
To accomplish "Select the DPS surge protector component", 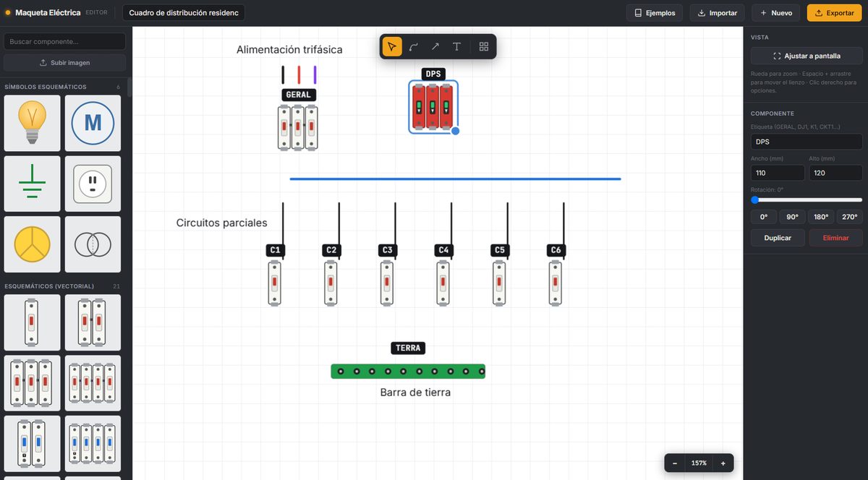I will point(433,106).
